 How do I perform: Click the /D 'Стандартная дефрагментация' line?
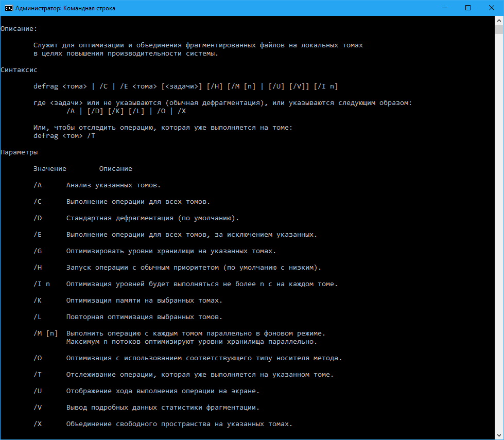coord(152,218)
